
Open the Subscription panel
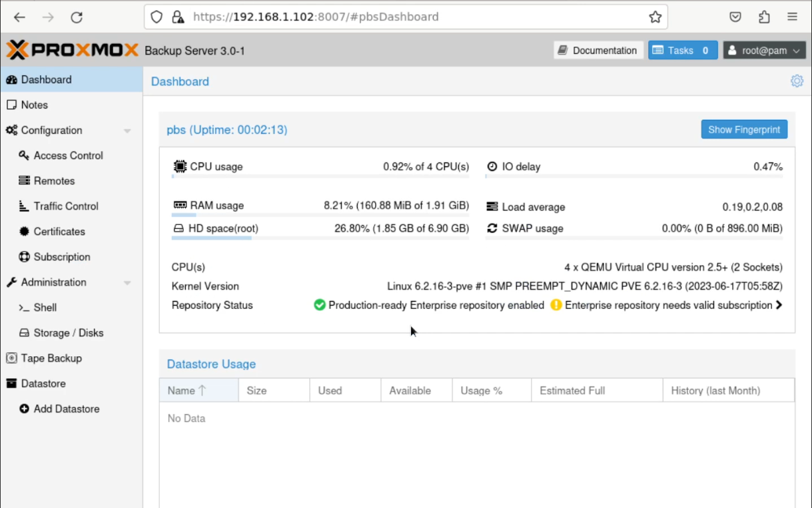[61, 256]
